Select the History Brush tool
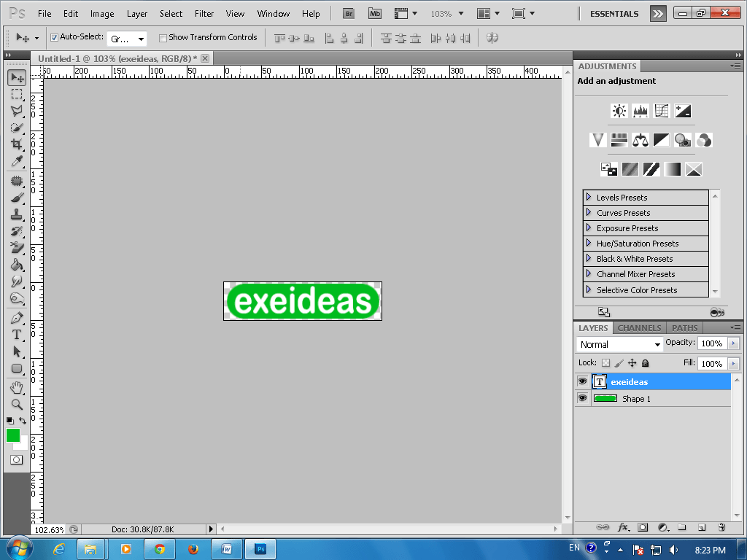 click(17, 231)
